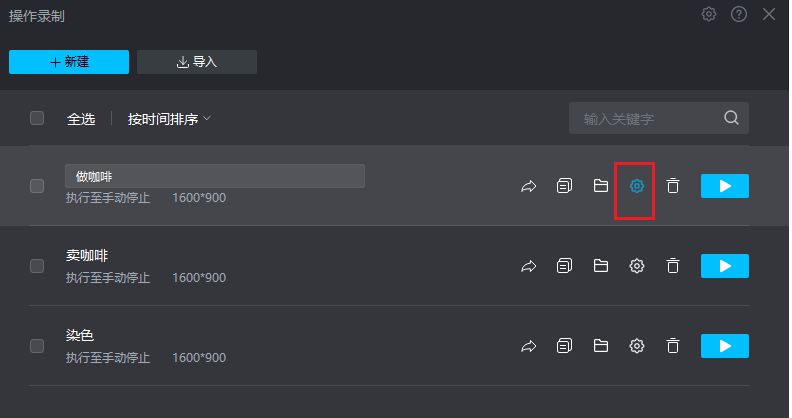The image size is (792, 418).
Task: Open folder icon for 卖咖啡 recording
Action: (x=601, y=266)
